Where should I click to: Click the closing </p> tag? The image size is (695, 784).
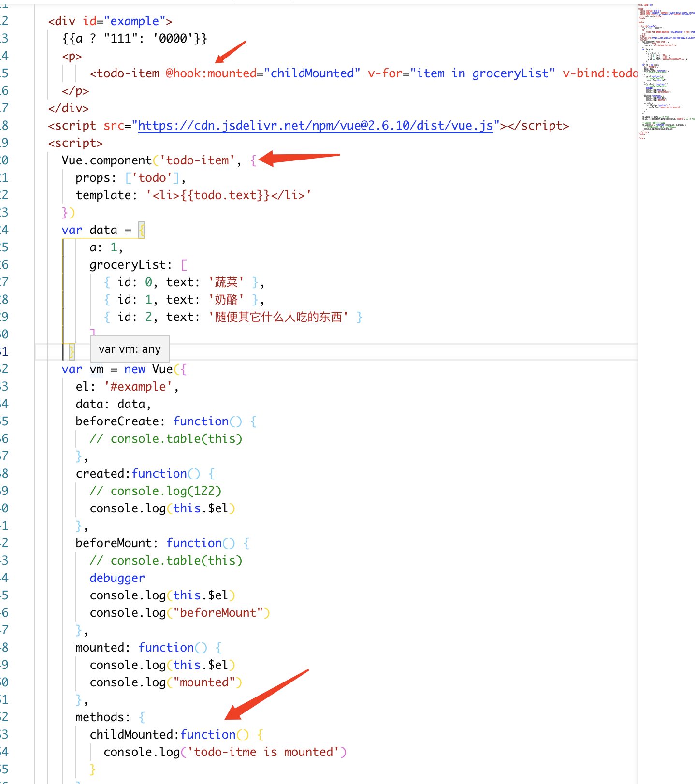tap(75, 91)
